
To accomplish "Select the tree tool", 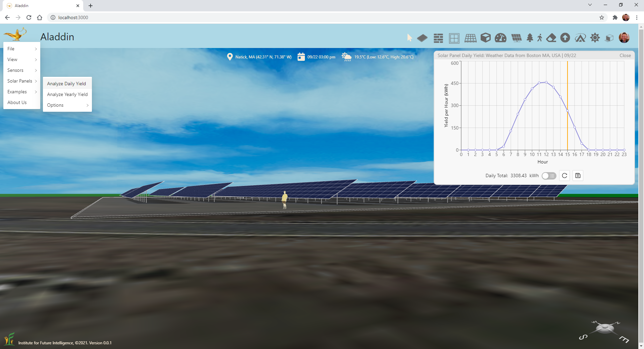I will [530, 38].
